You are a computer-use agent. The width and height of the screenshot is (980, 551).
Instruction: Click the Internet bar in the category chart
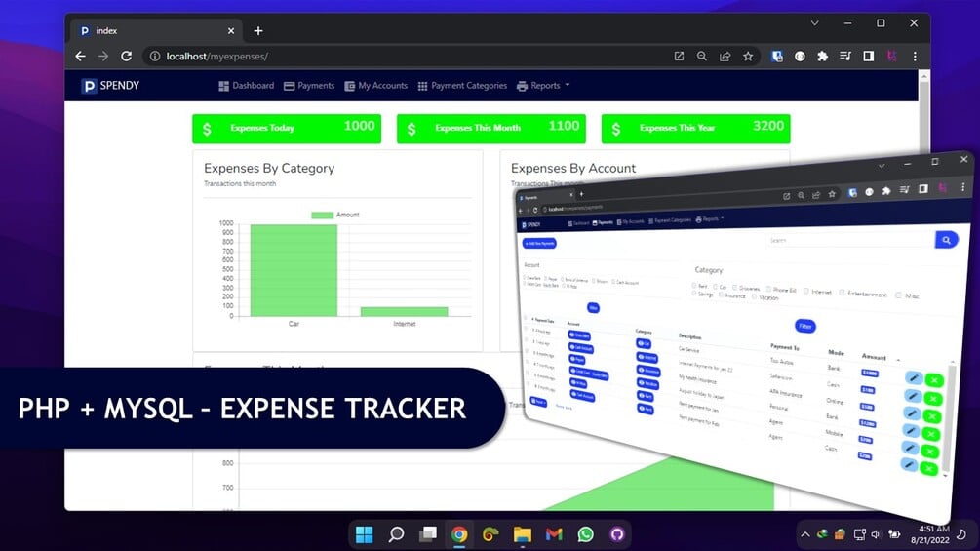point(405,311)
